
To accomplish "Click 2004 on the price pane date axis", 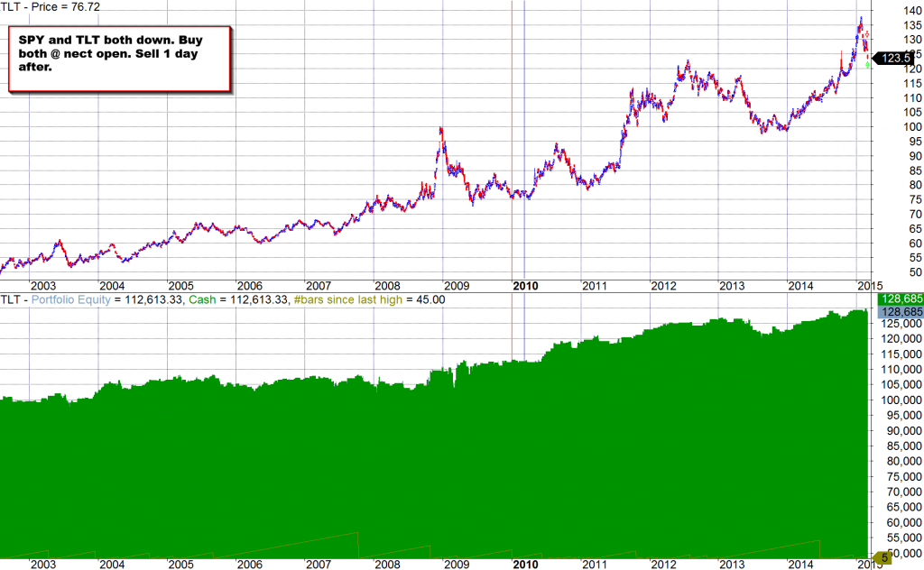I will (112, 286).
